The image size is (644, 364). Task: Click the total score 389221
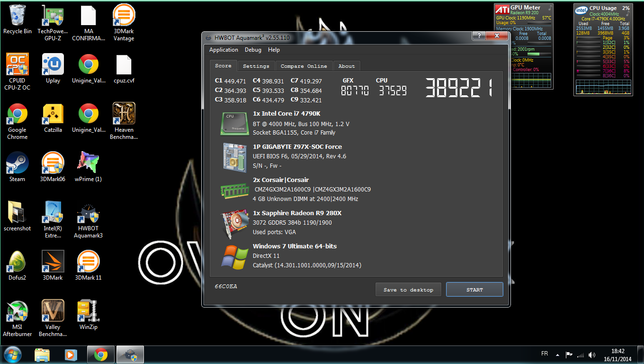click(x=458, y=88)
